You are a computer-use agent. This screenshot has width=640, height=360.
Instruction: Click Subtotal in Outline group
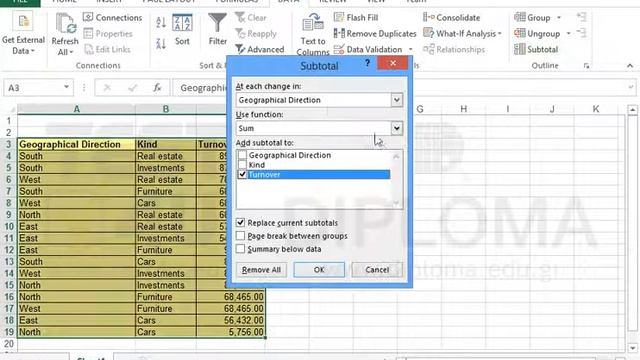coord(536,49)
